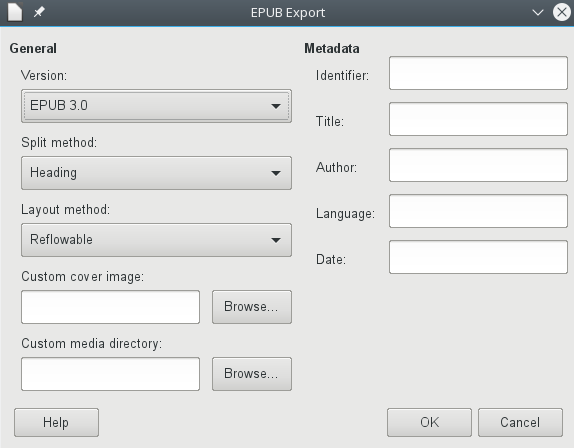Click into the Author field
Screen dimensions: 574x448
pos(478,165)
